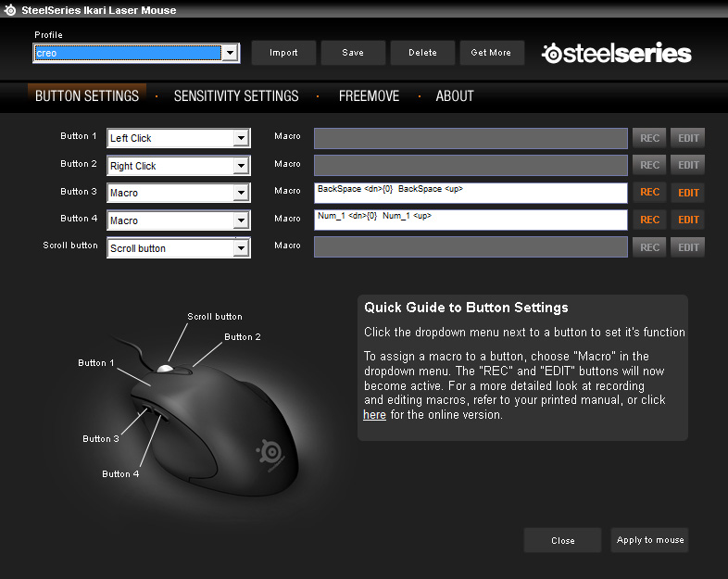
Task: Click the SteelSeries title bar icon
Action: coord(10,10)
